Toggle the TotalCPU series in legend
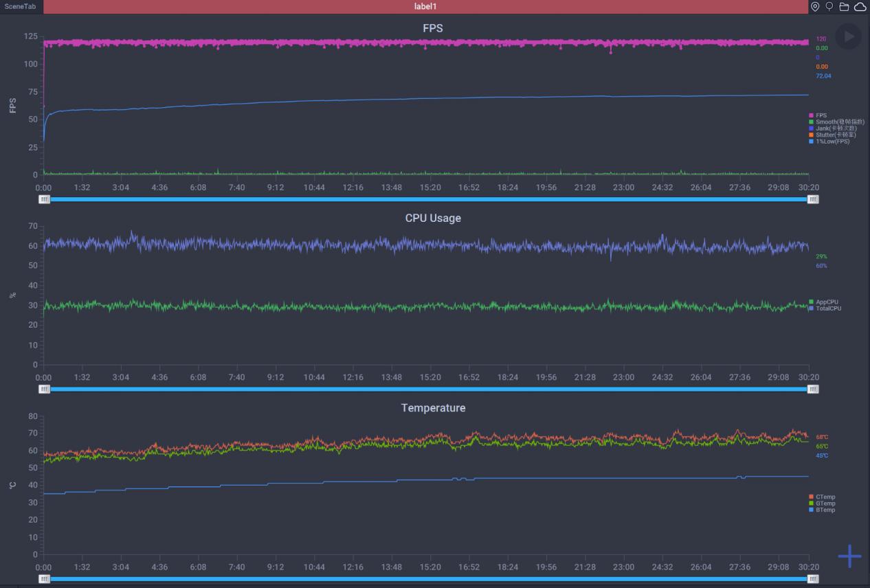This screenshot has width=870, height=588. pyautogui.click(x=825, y=308)
